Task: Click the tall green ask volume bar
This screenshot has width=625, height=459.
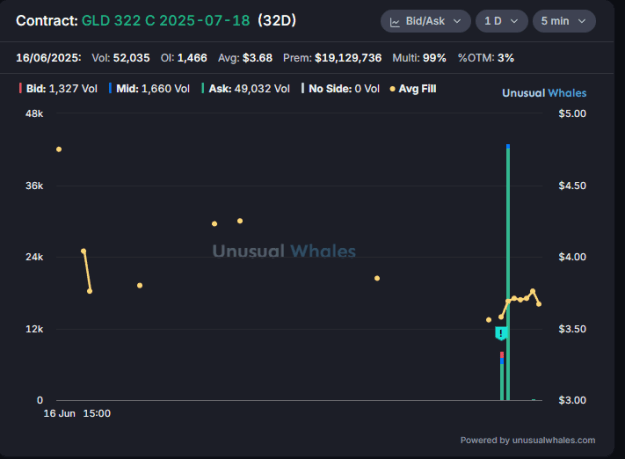Action: [508, 272]
